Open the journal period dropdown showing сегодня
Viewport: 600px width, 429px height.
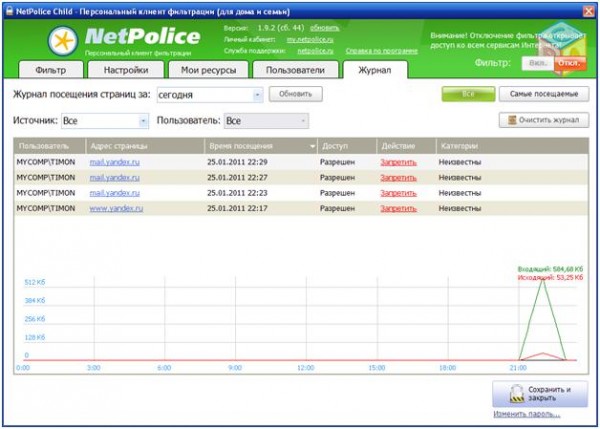pyautogui.click(x=210, y=95)
